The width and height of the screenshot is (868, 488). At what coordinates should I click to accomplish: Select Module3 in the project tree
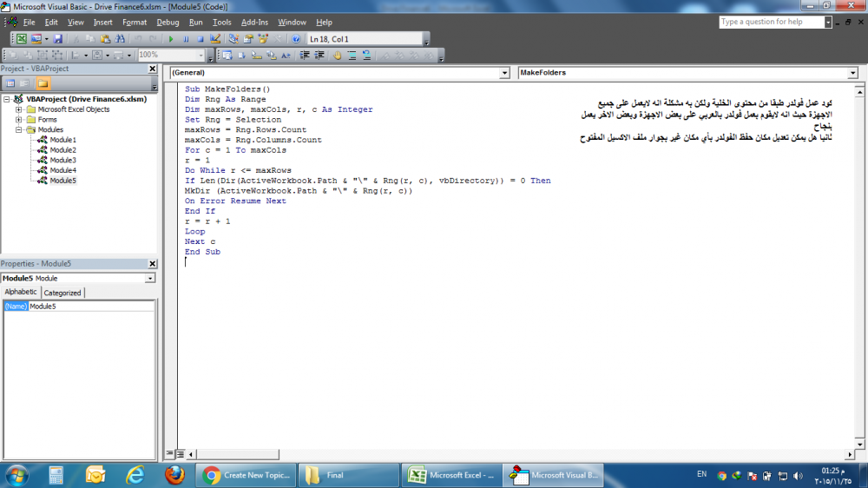pyautogui.click(x=62, y=160)
